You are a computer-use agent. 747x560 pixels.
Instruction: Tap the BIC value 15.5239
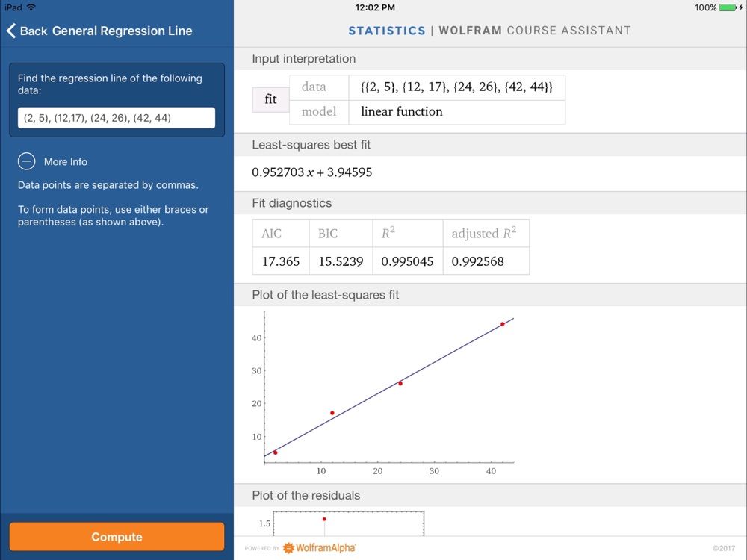341,261
